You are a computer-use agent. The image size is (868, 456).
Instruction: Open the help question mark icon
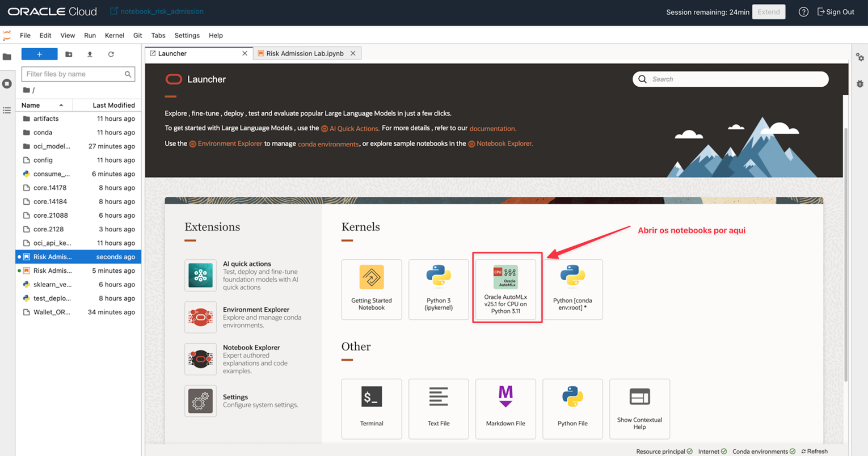(x=803, y=12)
